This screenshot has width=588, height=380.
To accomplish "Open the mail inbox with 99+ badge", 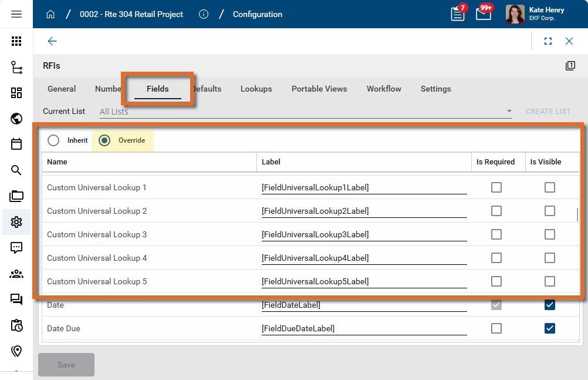I will pyautogui.click(x=484, y=14).
